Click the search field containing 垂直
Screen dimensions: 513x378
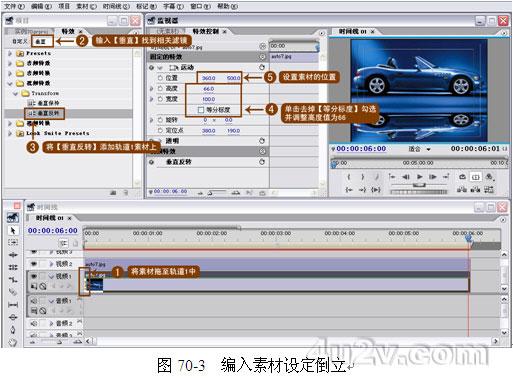point(42,41)
